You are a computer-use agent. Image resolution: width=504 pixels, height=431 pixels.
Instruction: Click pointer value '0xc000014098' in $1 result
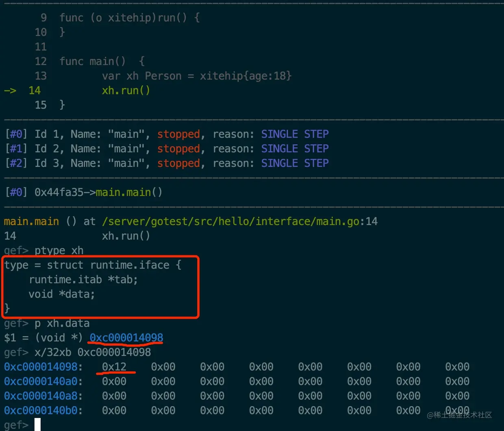(x=126, y=338)
